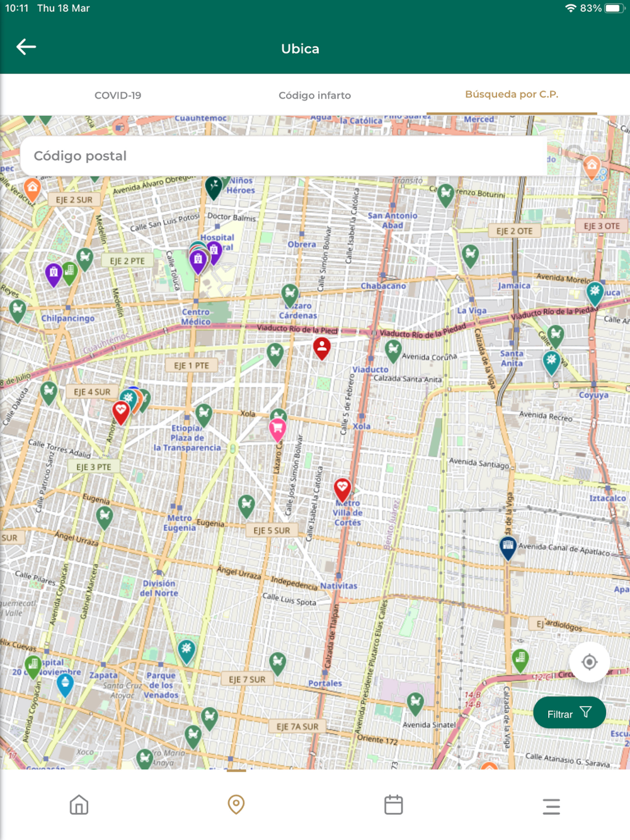Select green pin above Lázaro Cárdenas
630x840 pixels.
pyautogui.click(x=290, y=295)
